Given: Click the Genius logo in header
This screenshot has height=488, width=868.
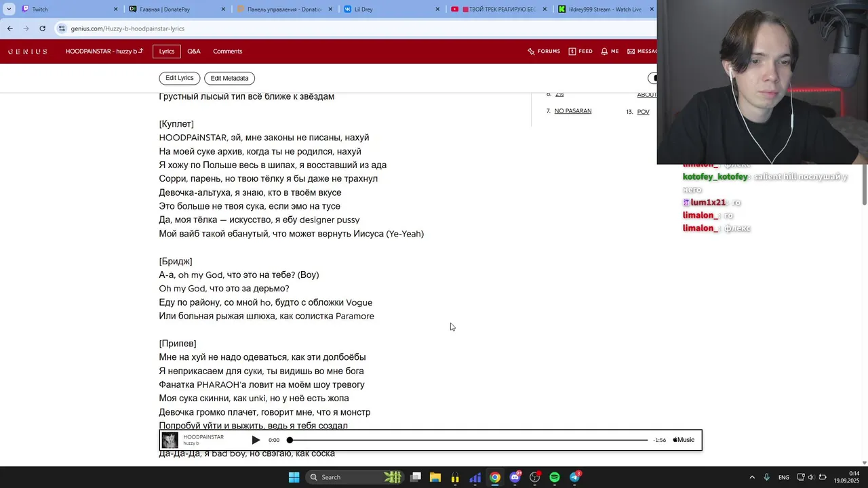Looking at the screenshot, I should click(27, 52).
